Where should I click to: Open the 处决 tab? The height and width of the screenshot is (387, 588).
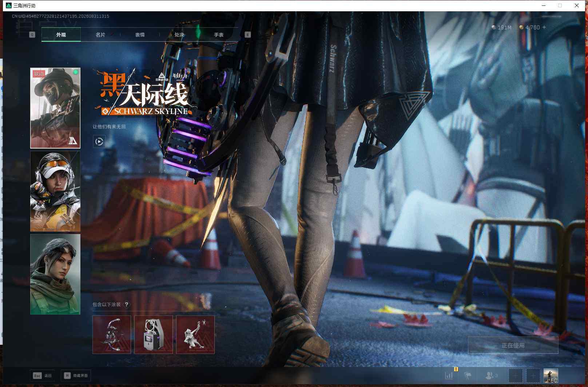179,35
